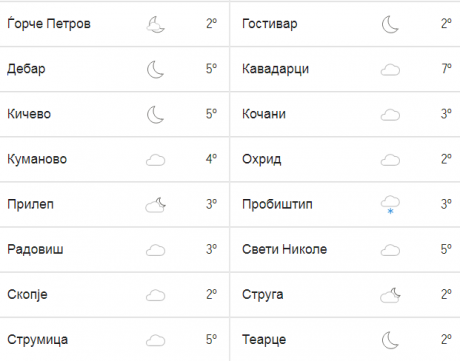Image resolution: width=460 pixels, height=361 pixels.
Task: Click the cloudy night icon for Прилеп
Action: pos(156,205)
